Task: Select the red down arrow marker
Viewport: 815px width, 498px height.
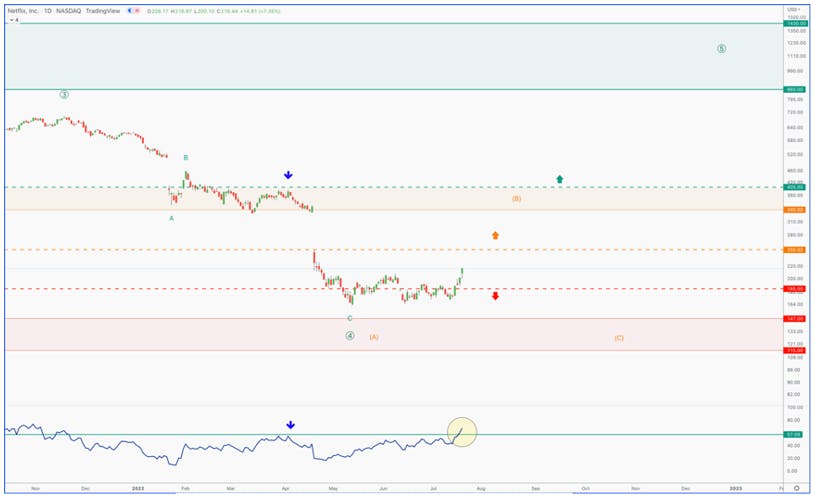Action: [x=495, y=296]
